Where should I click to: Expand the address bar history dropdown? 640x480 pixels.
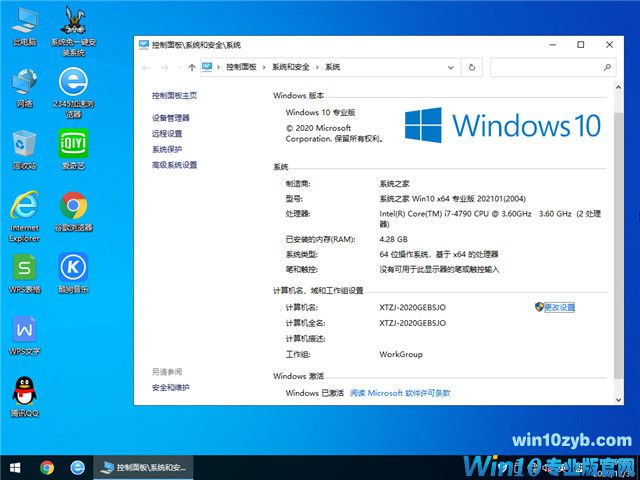(x=451, y=67)
